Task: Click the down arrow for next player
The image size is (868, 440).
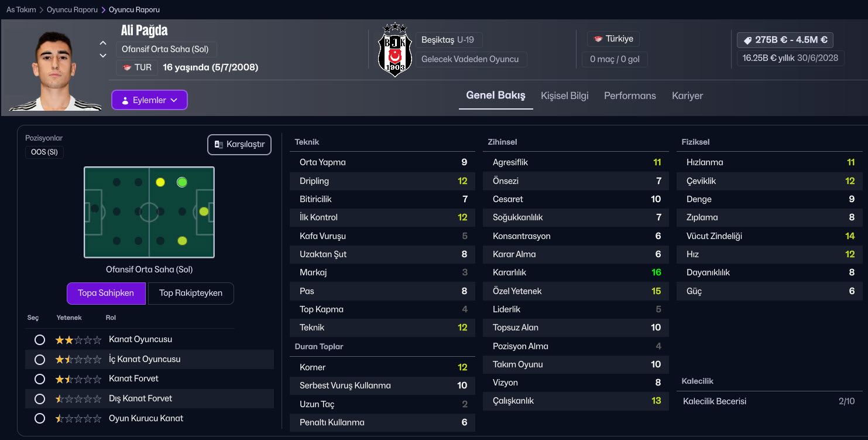Action: pos(103,56)
